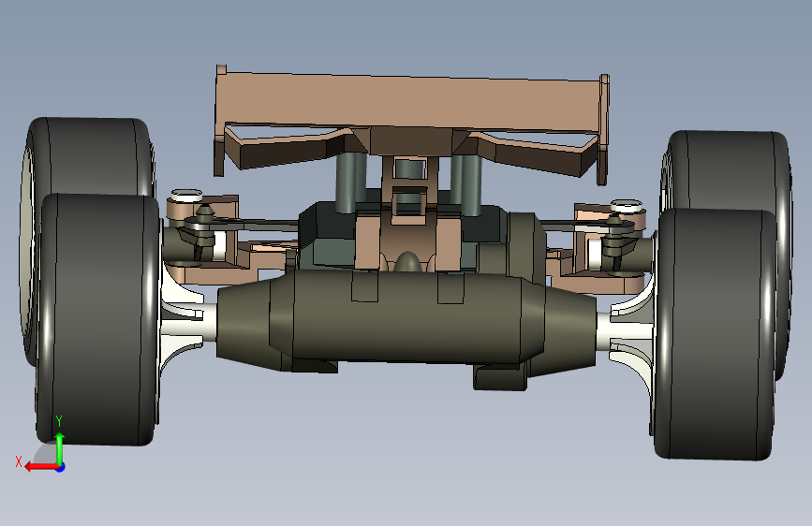The height and width of the screenshot is (526, 812).
Task: Select the large brown rear wing panel
Action: click(409, 103)
